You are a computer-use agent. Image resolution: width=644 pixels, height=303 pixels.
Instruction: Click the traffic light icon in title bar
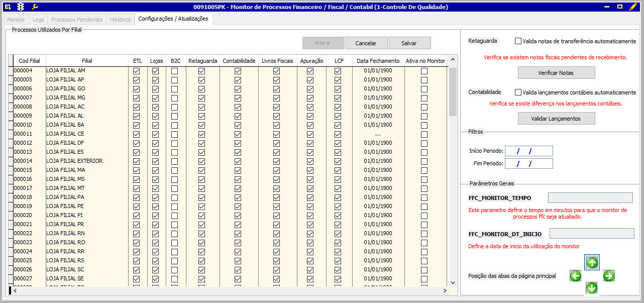coord(20,7)
